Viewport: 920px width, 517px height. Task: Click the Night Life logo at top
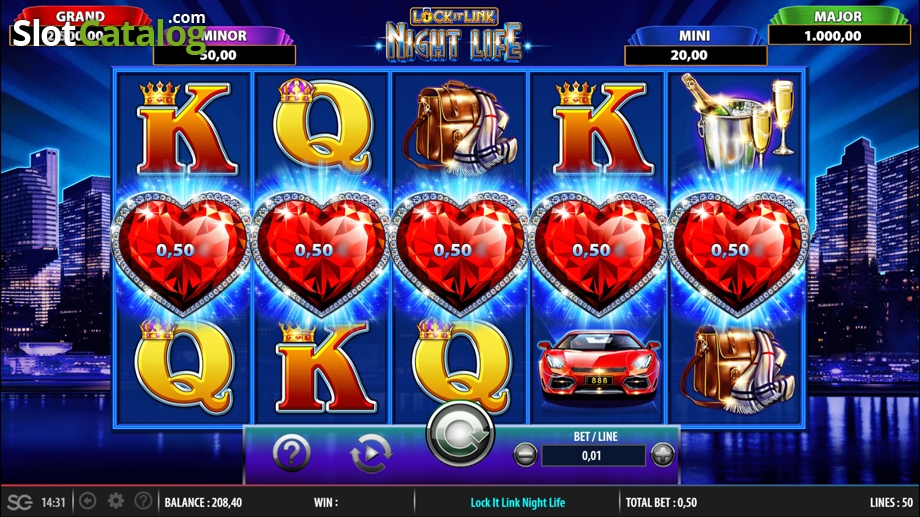tap(454, 34)
